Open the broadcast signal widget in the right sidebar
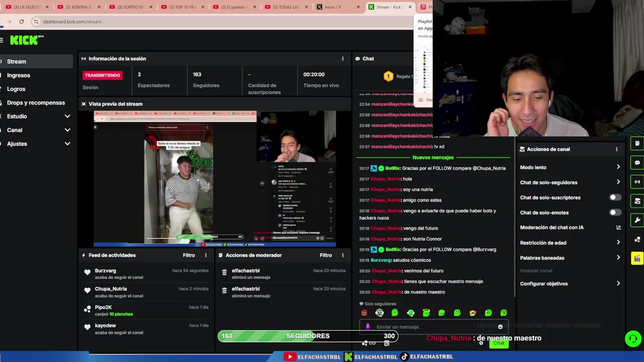The width and height of the screenshot is (644, 362). [x=637, y=182]
